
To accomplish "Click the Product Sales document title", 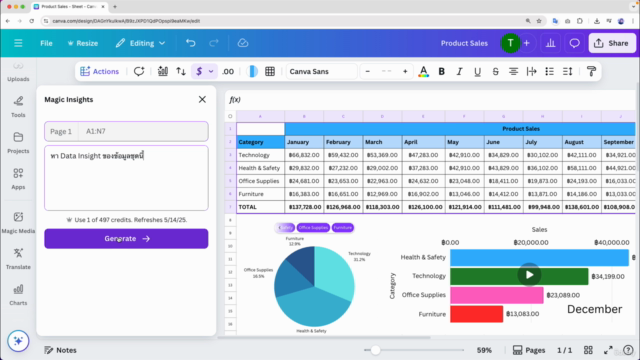I will coord(464,43).
